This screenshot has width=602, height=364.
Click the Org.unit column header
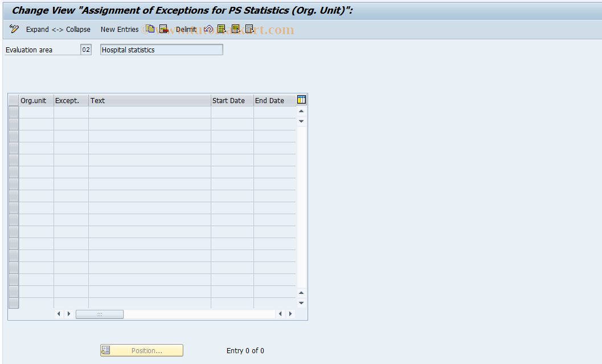pos(36,101)
